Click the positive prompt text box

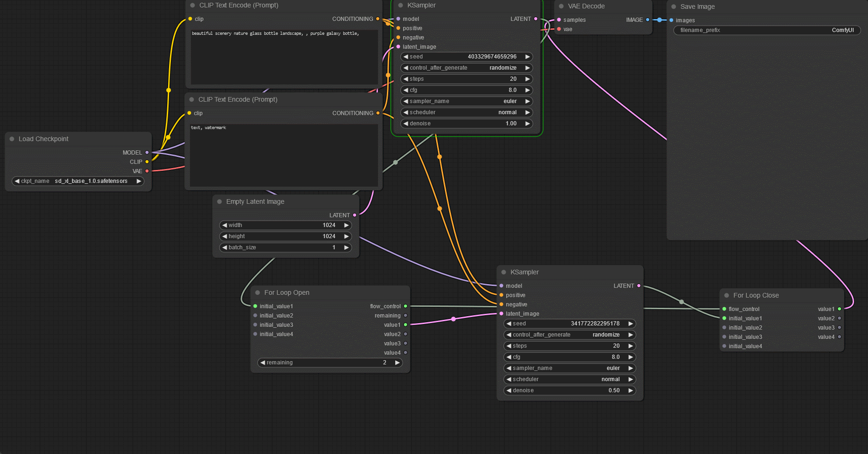(x=284, y=57)
